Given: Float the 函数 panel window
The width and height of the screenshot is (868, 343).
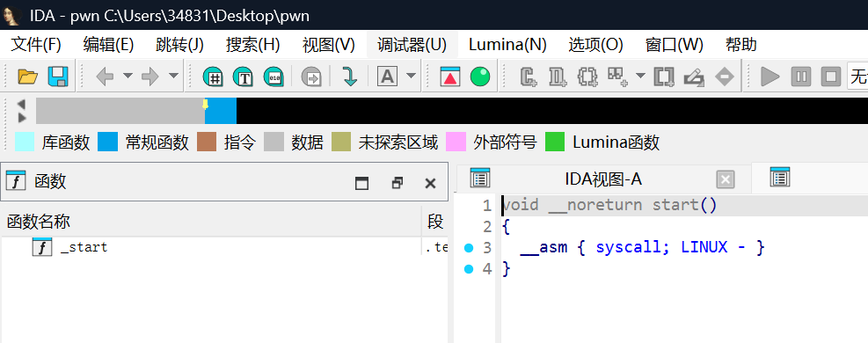Looking at the screenshot, I should [397, 183].
